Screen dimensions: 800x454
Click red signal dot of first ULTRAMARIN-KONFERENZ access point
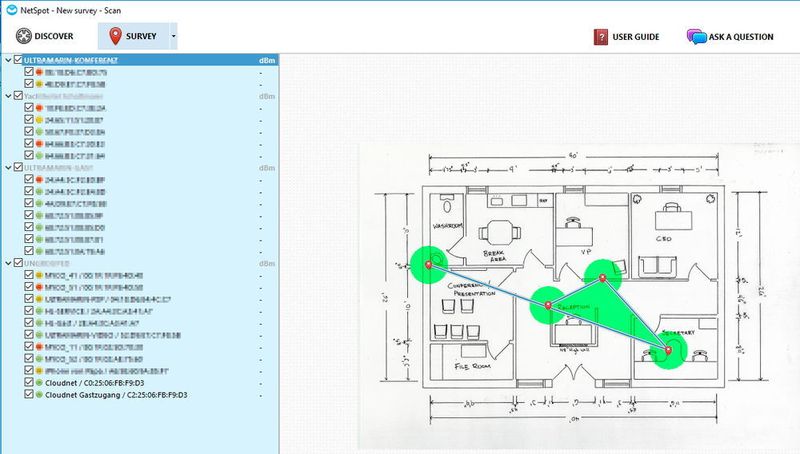39,72
